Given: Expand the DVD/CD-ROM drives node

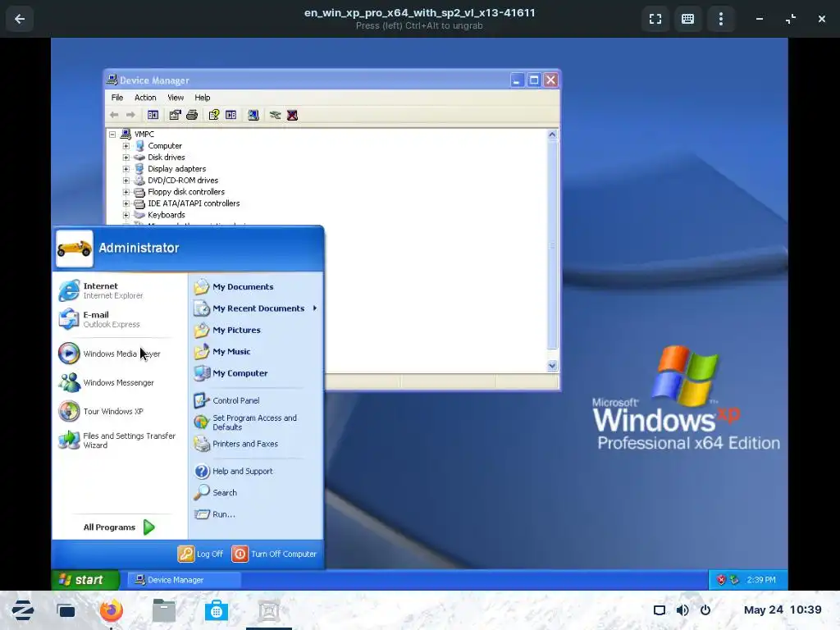Looking at the screenshot, I should tap(126, 180).
